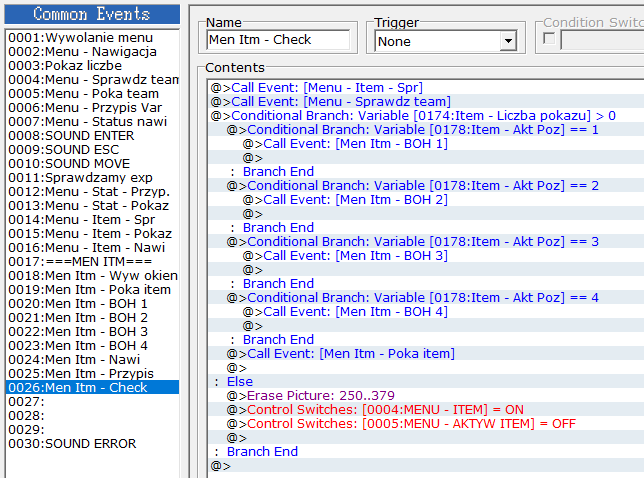Select common event 0021:Men Itm - BOH 2
The height and width of the screenshot is (478, 644).
pyautogui.click(x=92, y=317)
